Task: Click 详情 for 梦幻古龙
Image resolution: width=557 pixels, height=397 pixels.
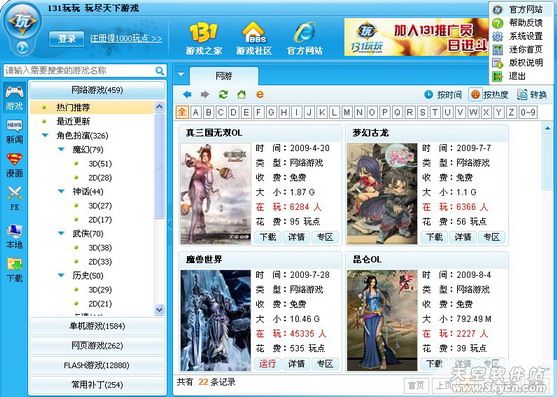Action: (463, 237)
